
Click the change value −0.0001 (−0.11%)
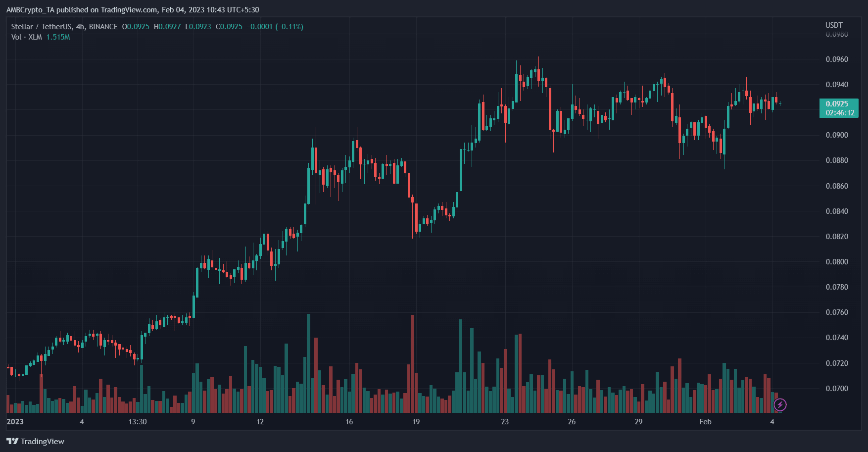pyautogui.click(x=275, y=27)
